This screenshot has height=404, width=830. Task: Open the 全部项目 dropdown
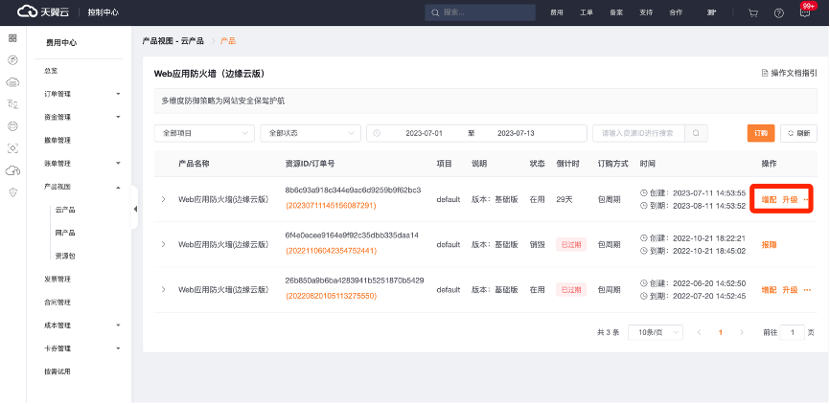pos(204,133)
